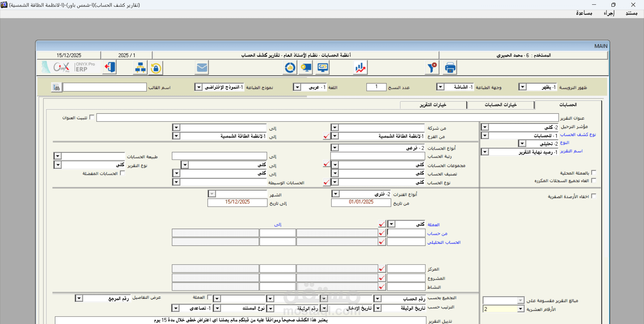The image size is (644, 324).
Task: Open the مستند menu
Action: click(632, 13)
